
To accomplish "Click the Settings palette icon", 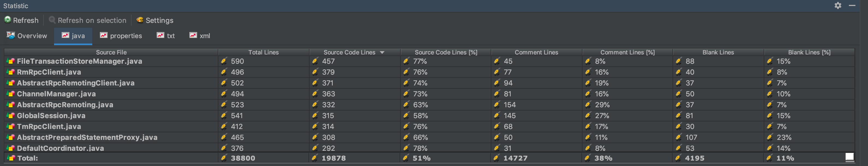I will (x=139, y=20).
